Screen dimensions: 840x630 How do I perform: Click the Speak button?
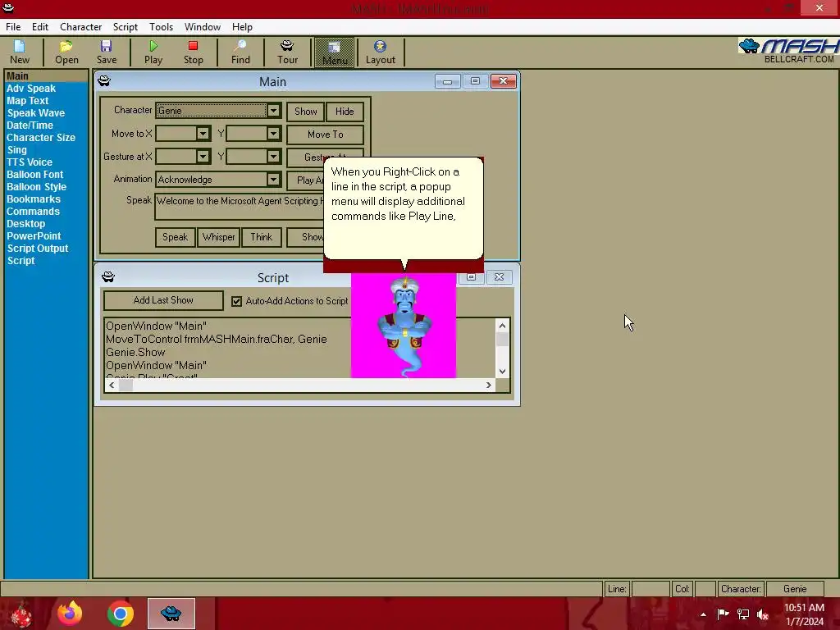176,237
